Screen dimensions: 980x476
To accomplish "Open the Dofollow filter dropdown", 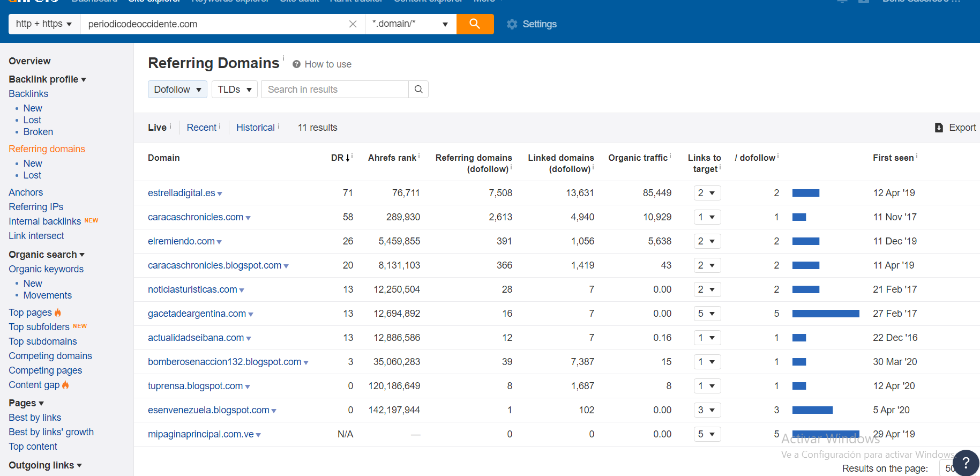I will coord(177,90).
